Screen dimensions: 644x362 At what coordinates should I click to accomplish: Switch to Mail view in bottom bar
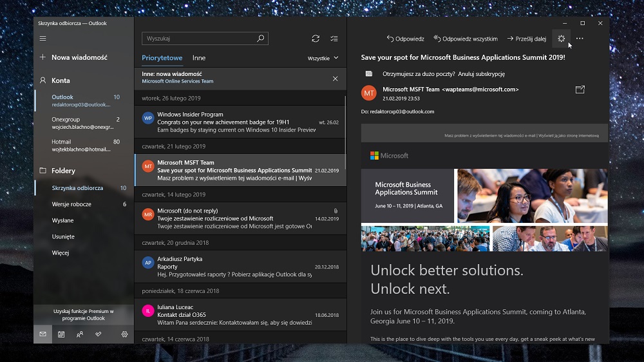click(x=43, y=334)
